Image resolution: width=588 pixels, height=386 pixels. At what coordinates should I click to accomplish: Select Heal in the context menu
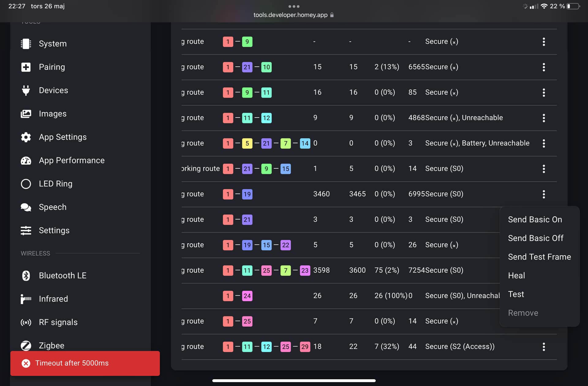pos(516,275)
